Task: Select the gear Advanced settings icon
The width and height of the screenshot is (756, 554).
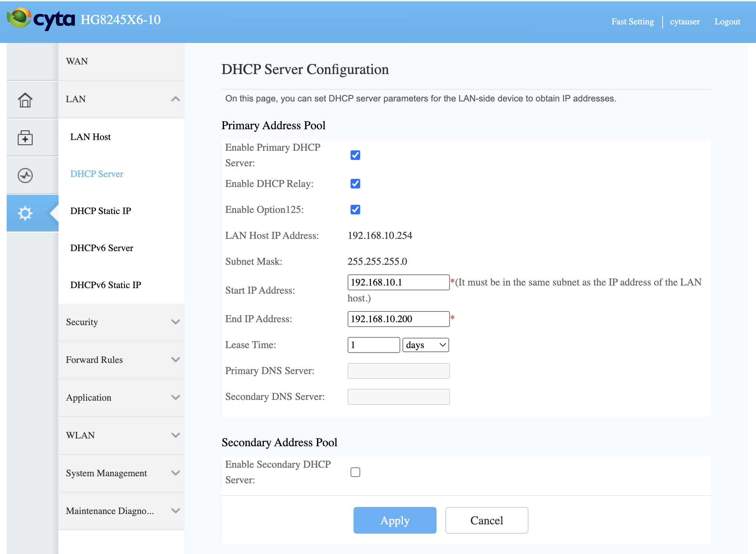Action: (x=25, y=213)
